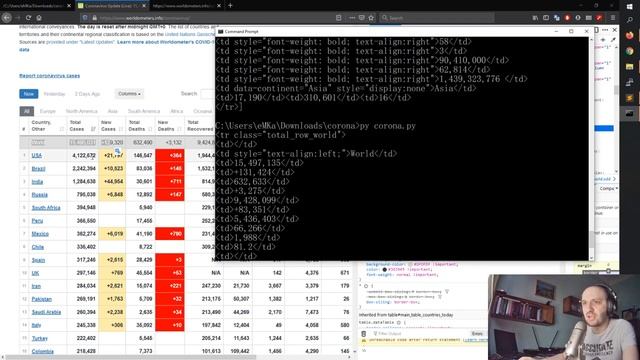Select the South America continent tab

pyautogui.click(x=144, y=111)
